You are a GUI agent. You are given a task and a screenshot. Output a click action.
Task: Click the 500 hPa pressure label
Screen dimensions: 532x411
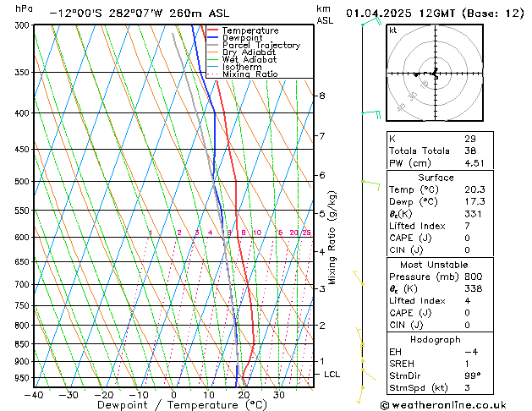(x=24, y=182)
